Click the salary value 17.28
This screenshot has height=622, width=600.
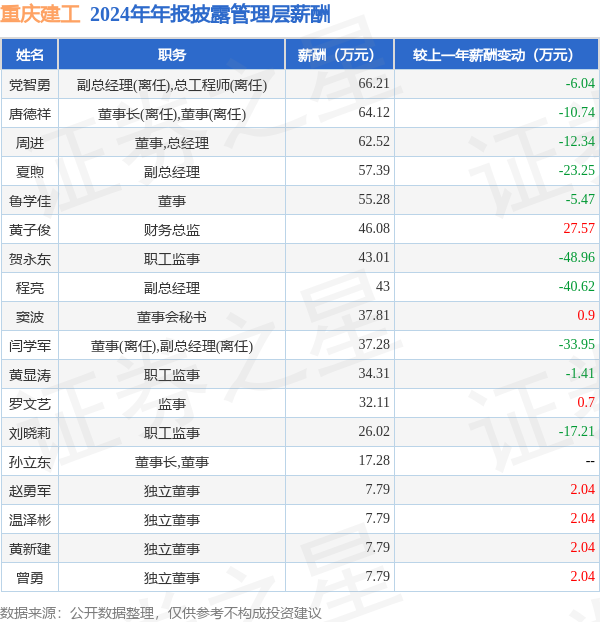[x=374, y=460]
